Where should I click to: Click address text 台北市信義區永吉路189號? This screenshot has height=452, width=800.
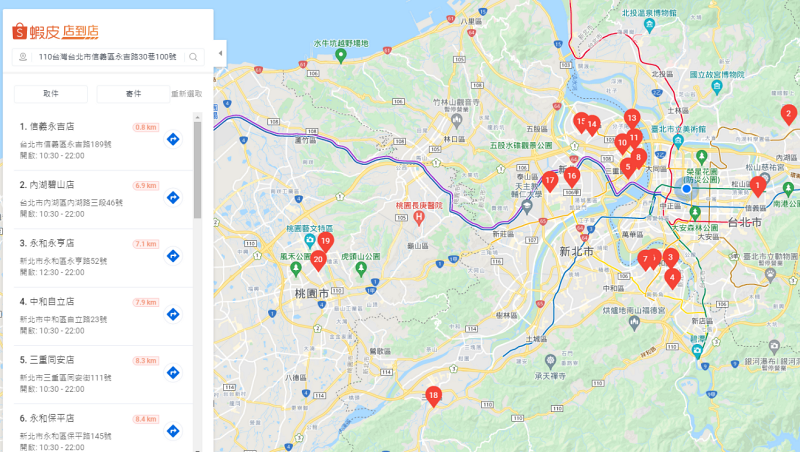(66, 144)
